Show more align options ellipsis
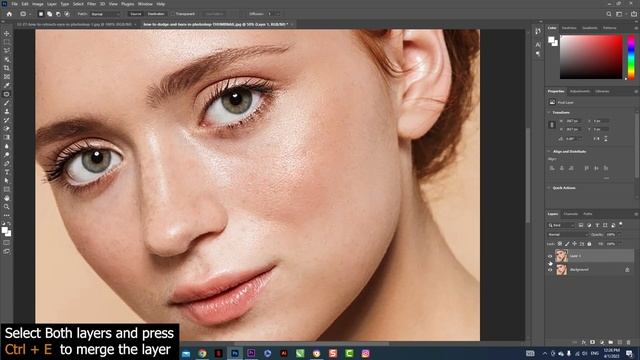The height and width of the screenshot is (360, 640). (607, 178)
